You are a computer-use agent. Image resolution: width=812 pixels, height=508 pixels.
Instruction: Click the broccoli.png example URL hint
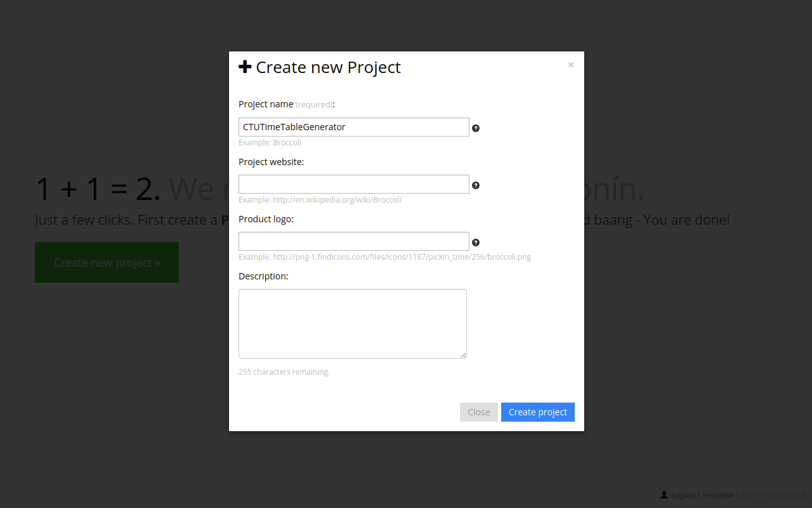coord(384,257)
